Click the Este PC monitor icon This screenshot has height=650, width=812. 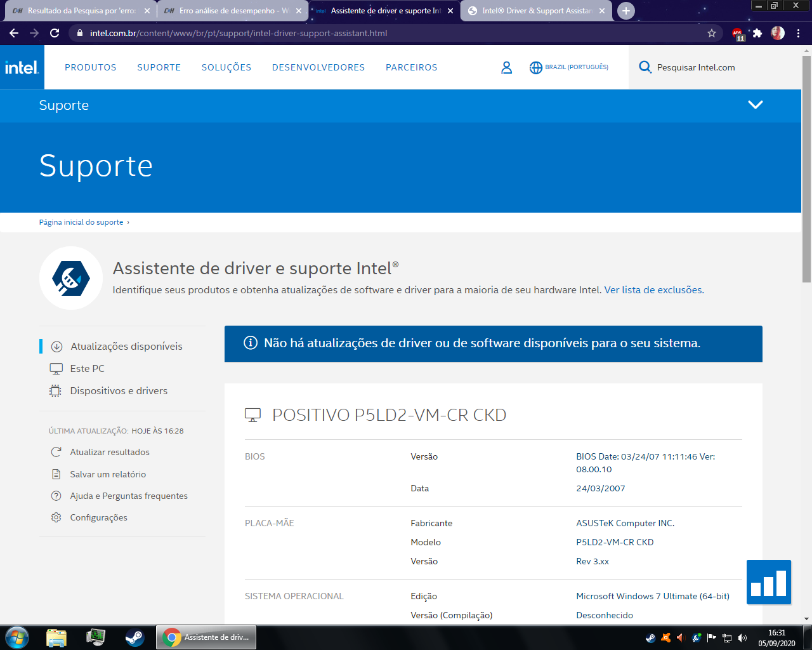point(56,369)
